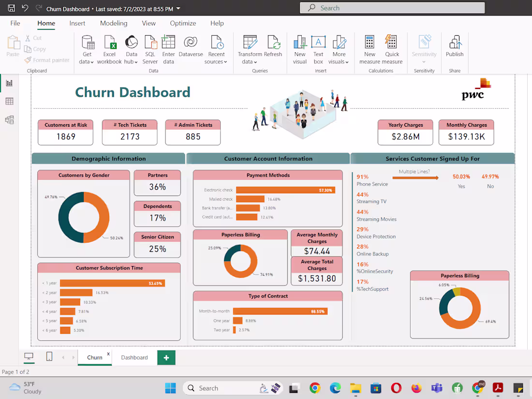Select the SQL Server data source
Screen dimensions: 532x399
click(x=150, y=48)
